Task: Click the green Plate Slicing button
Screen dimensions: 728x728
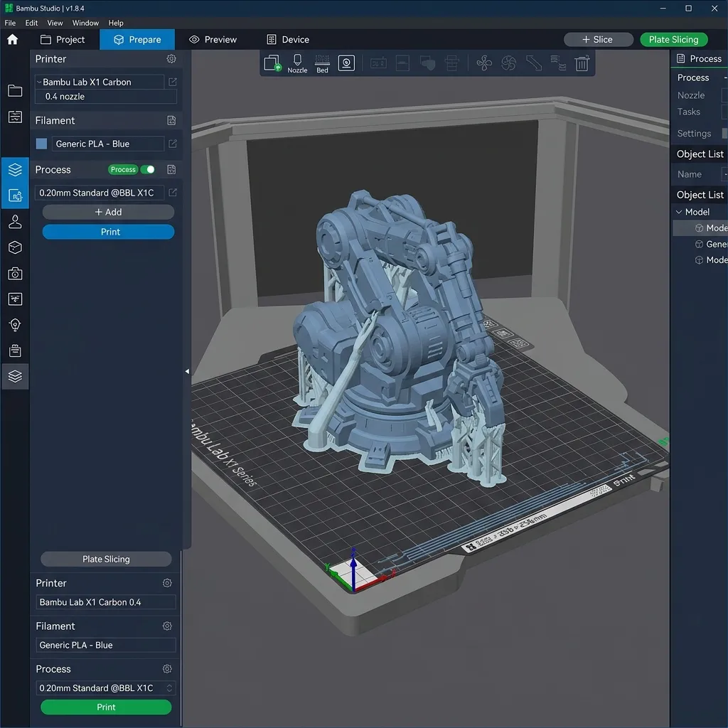Action: coord(674,40)
